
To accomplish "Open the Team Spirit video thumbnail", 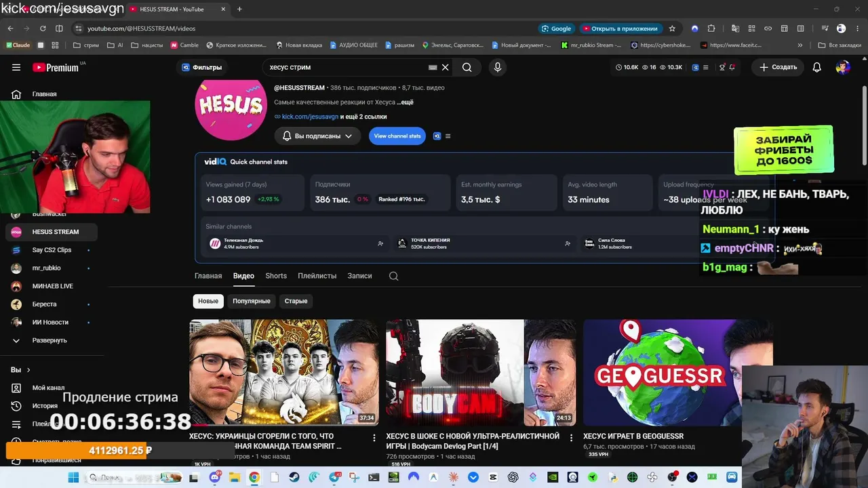I will [x=284, y=373].
